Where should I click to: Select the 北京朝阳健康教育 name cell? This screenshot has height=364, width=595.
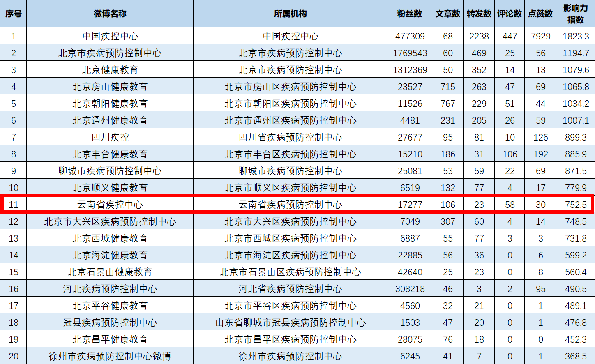tap(110, 104)
